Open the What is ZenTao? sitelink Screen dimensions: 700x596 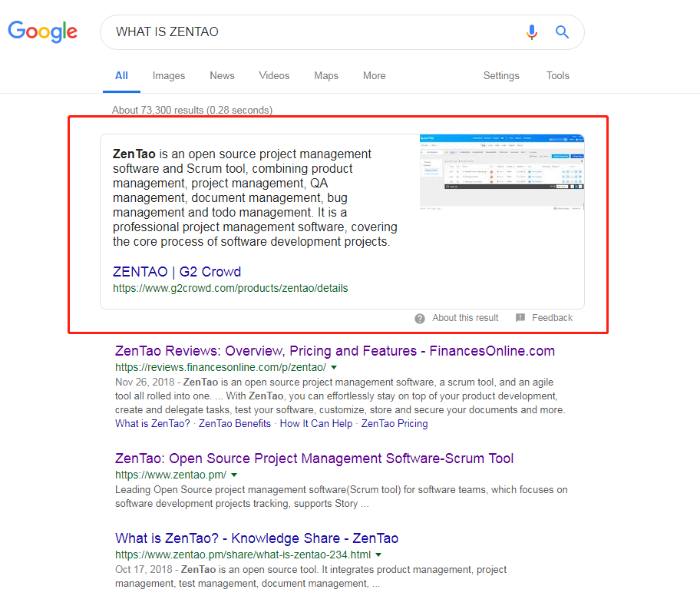point(152,423)
